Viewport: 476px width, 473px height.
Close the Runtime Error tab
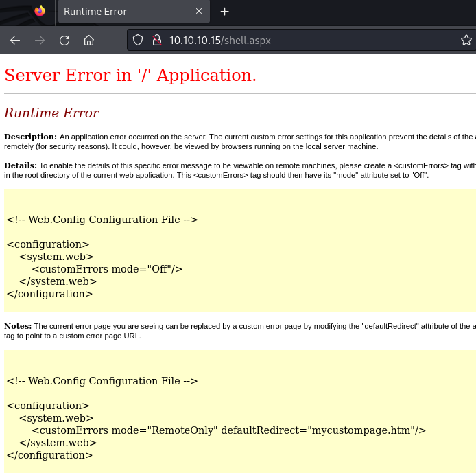pyautogui.click(x=199, y=11)
